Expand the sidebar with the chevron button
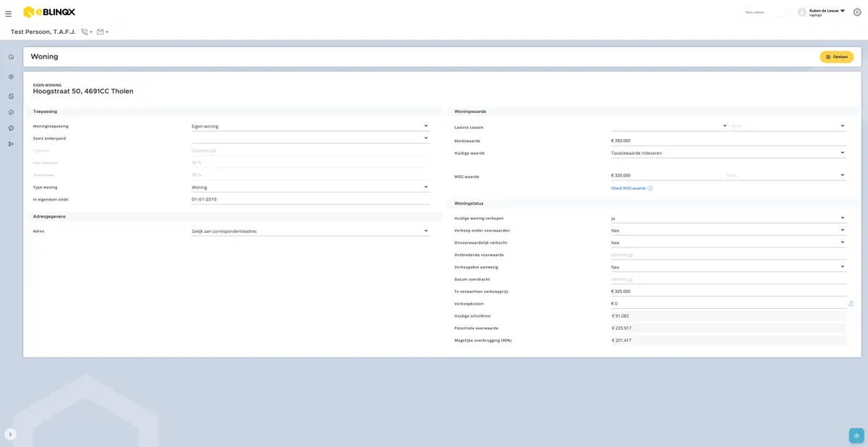This screenshot has height=447, width=868. tap(10, 434)
